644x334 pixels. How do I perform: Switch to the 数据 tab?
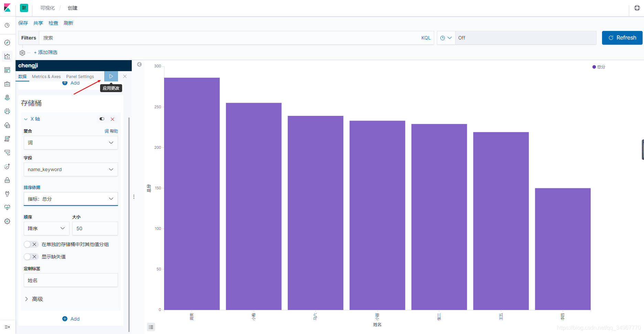[x=22, y=77]
